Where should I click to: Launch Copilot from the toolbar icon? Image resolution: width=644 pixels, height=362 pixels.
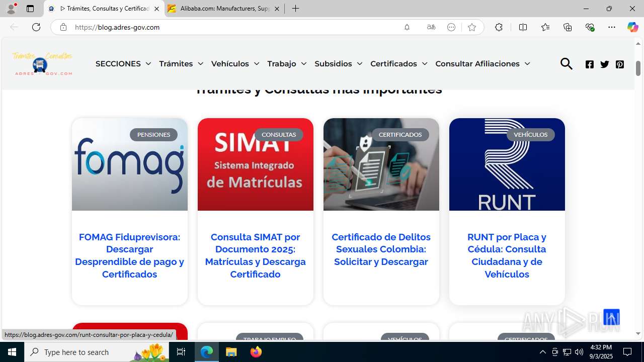point(632,27)
